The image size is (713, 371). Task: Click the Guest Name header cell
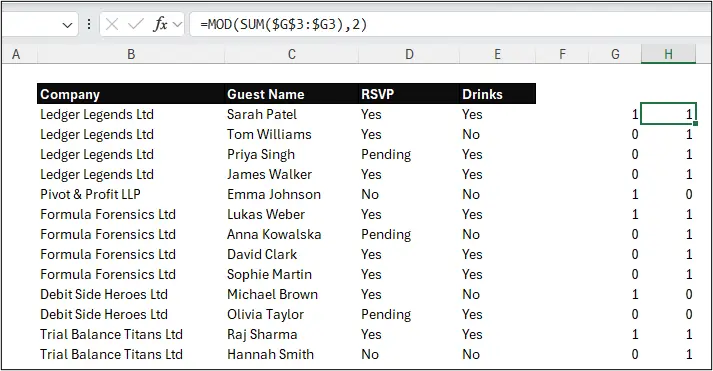click(291, 94)
